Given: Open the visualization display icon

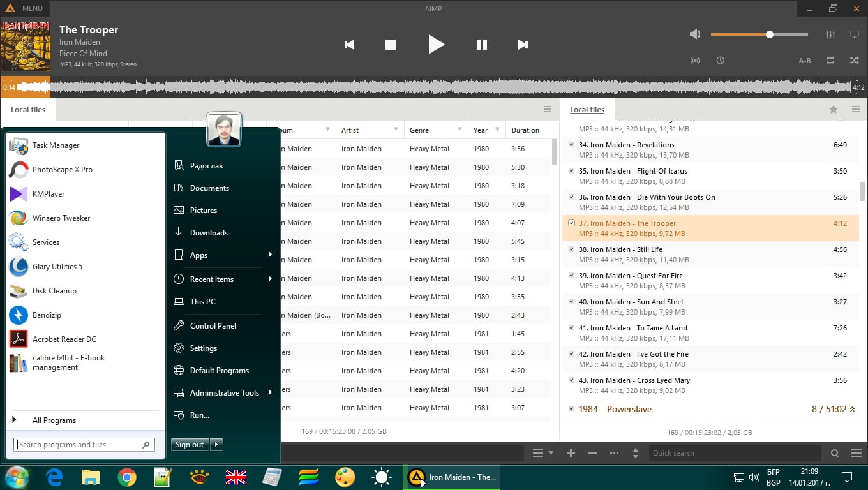Looking at the screenshot, I should click(855, 34).
